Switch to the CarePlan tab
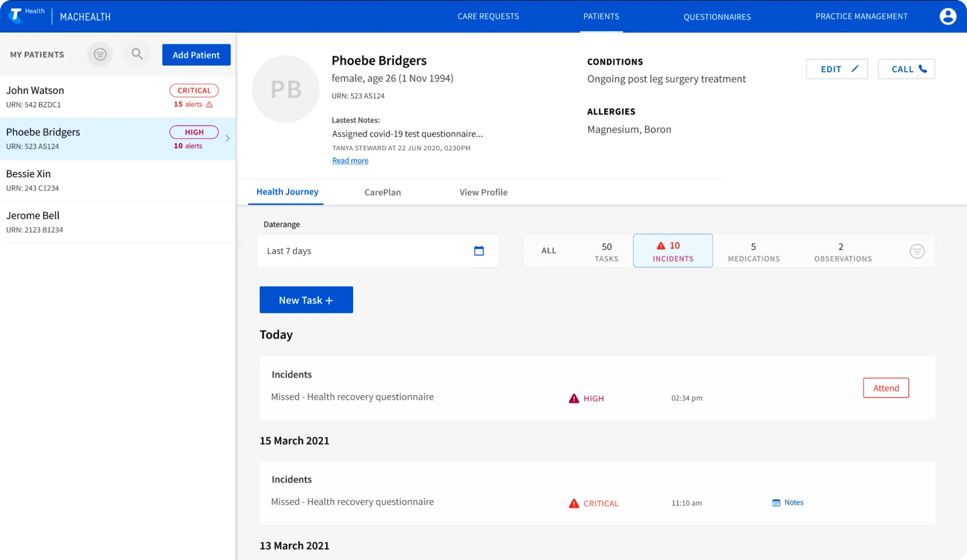This screenshot has height=560, width=967. pos(383,192)
